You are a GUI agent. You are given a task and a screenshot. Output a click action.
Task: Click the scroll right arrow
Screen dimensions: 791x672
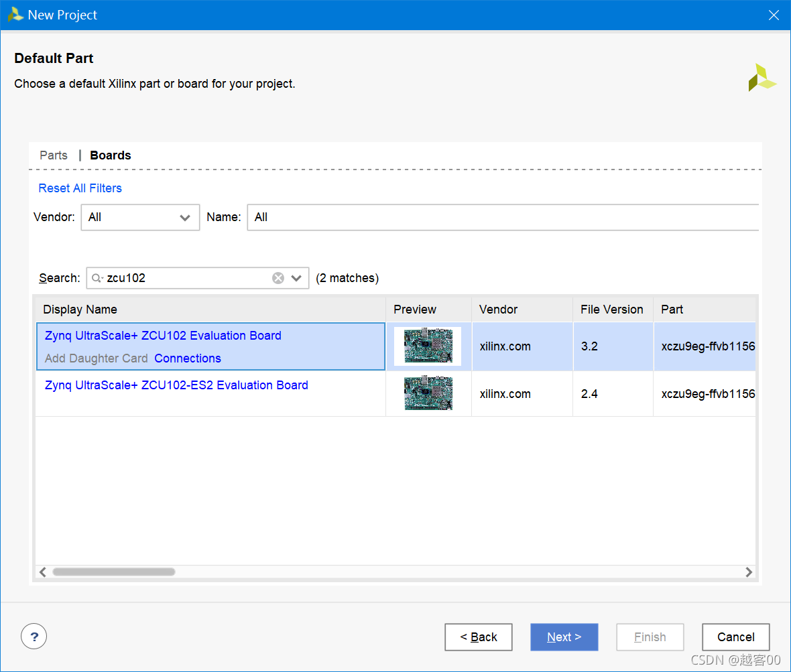[x=749, y=572]
